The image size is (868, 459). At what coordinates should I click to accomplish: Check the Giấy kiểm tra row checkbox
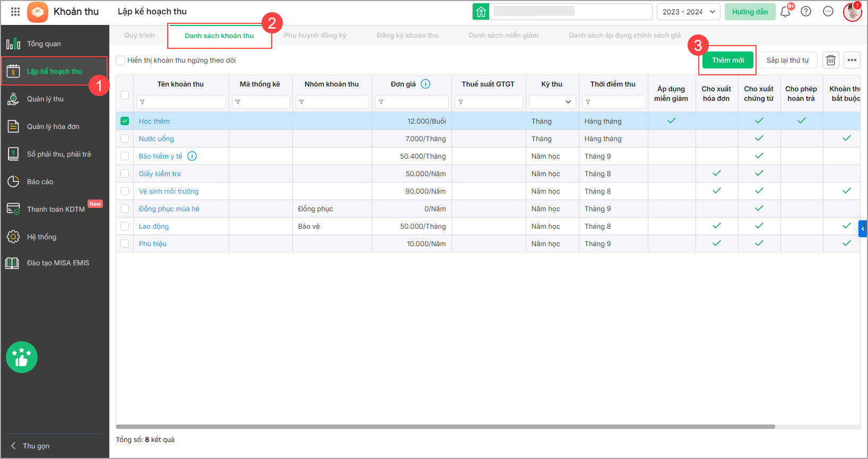[x=125, y=174]
